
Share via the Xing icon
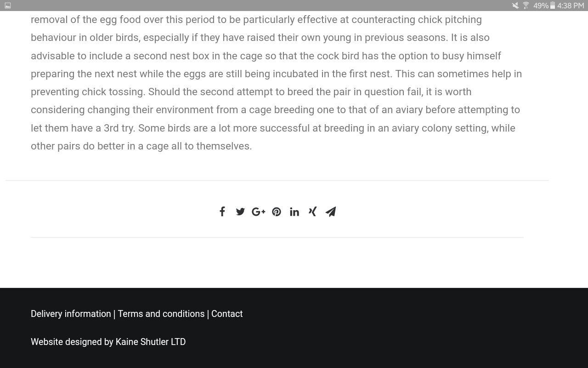312,212
